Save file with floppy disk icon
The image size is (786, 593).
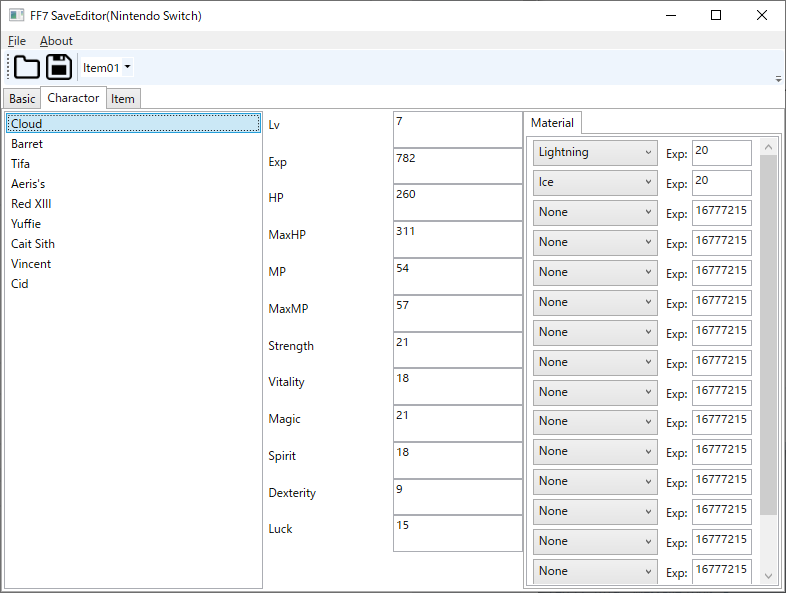pyautogui.click(x=59, y=67)
